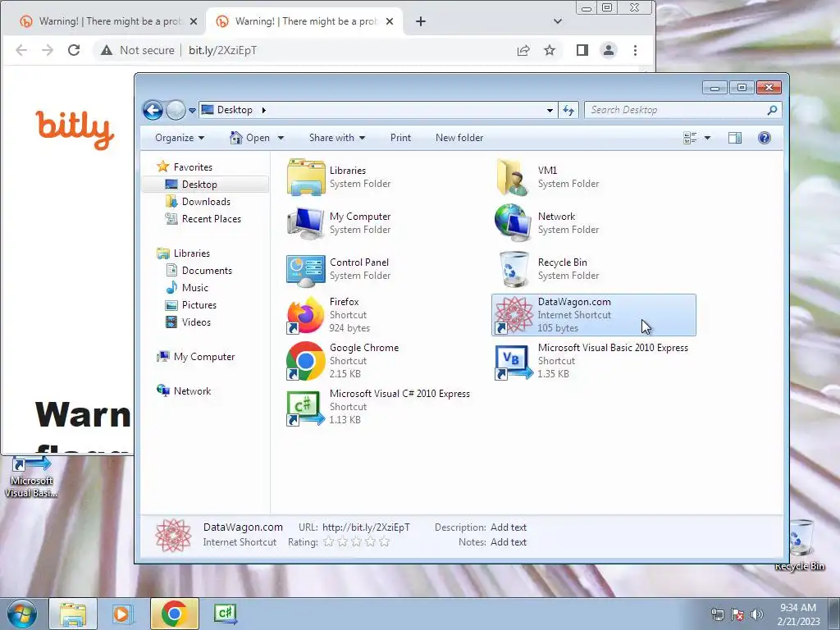Click the Explorer back arrow button
This screenshot has width=840, height=630.
[x=153, y=111]
